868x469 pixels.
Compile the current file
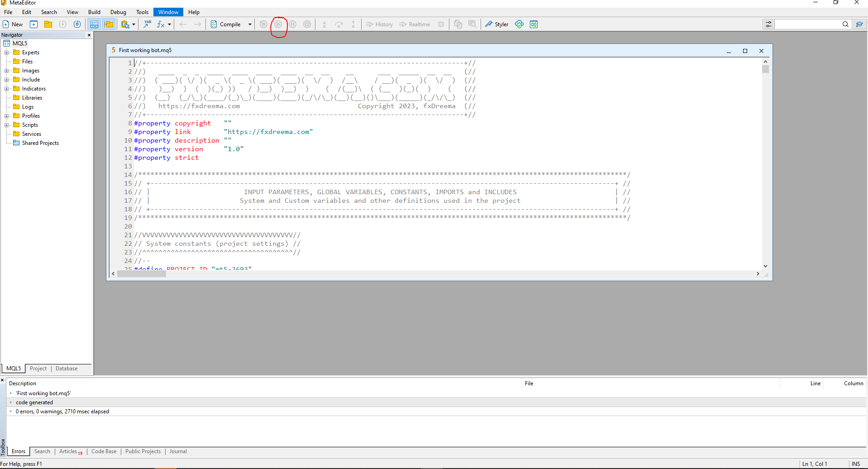[226, 24]
